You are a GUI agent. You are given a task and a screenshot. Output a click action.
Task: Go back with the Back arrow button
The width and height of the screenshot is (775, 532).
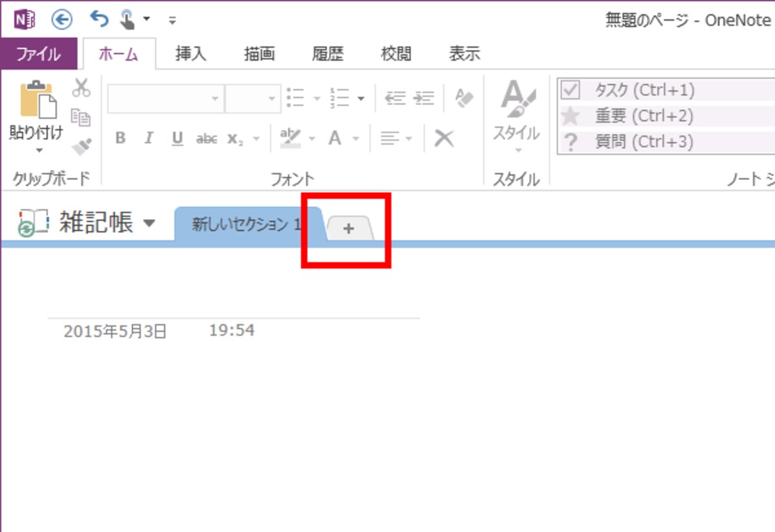tap(63, 20)
